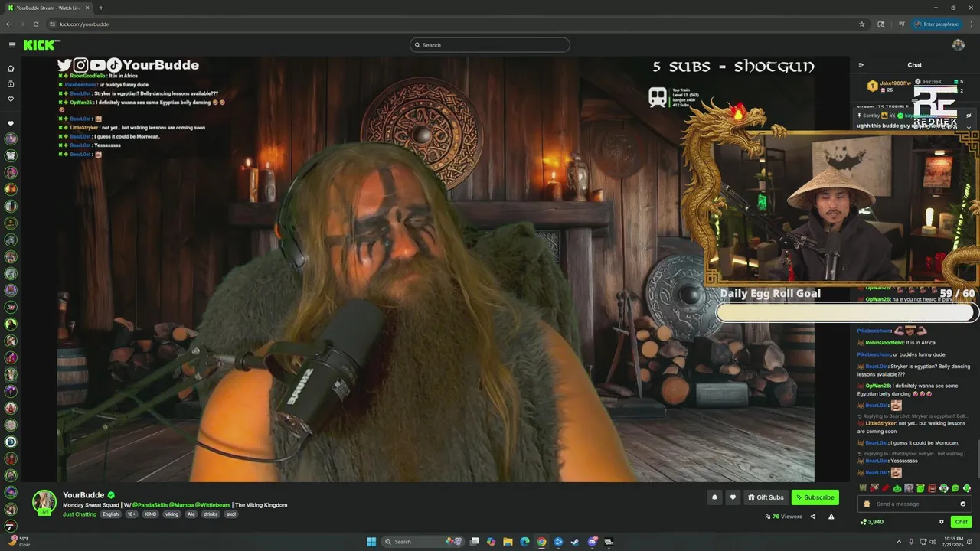Open Chrome three-dot menu
980x551 pixels.
point(970,24)
